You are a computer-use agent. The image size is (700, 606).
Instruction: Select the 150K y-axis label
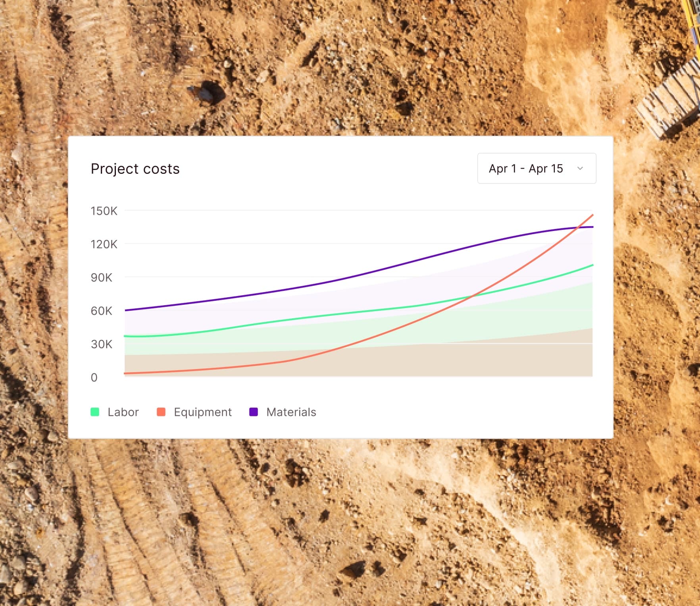[104, 211]
